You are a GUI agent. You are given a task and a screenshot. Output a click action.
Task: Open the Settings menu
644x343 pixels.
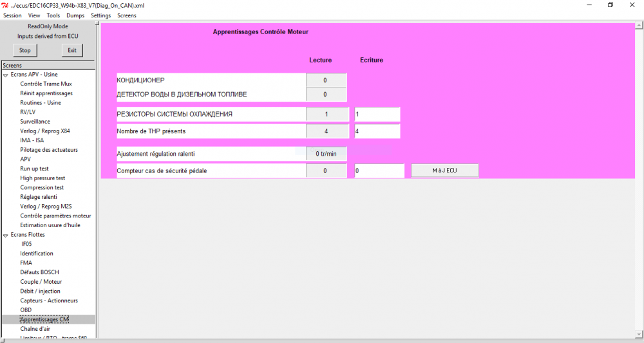pos(100,15)
